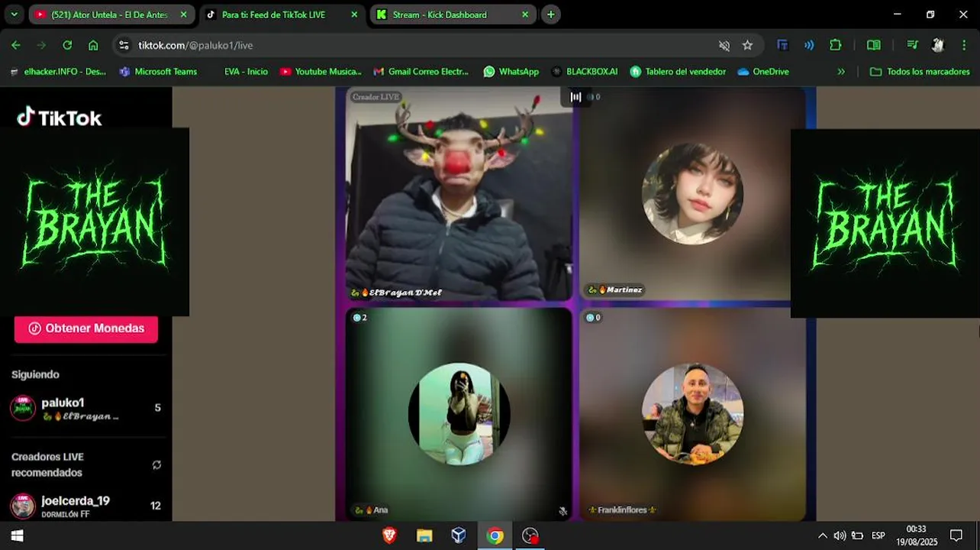
Task: Open joelcerda_19 recommended LIVE creator
Action: [85, 506]
